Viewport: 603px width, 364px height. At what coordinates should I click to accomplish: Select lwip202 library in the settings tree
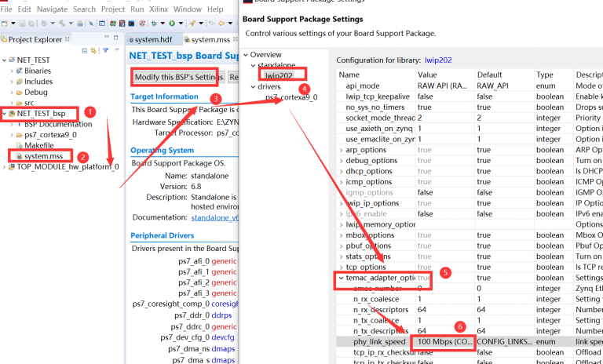280,75
